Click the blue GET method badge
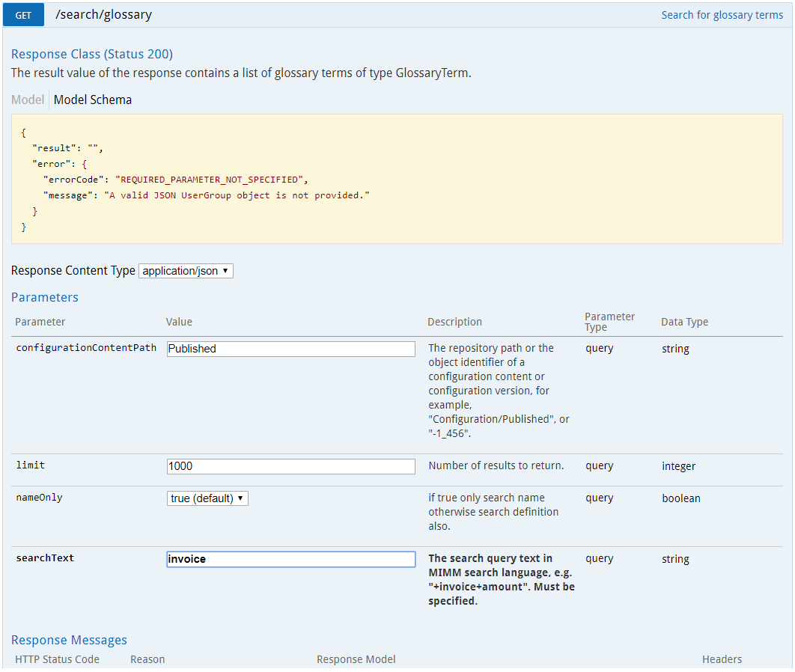This screenshot has height=672, width=795. coord(23,15)
